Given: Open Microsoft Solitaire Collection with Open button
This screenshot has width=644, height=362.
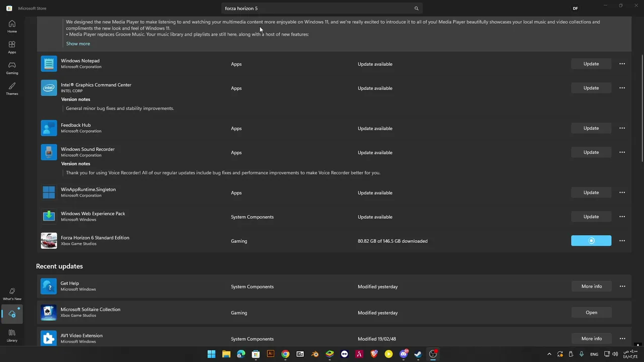Looking at the screenshot, I should (x=591, y=313).
